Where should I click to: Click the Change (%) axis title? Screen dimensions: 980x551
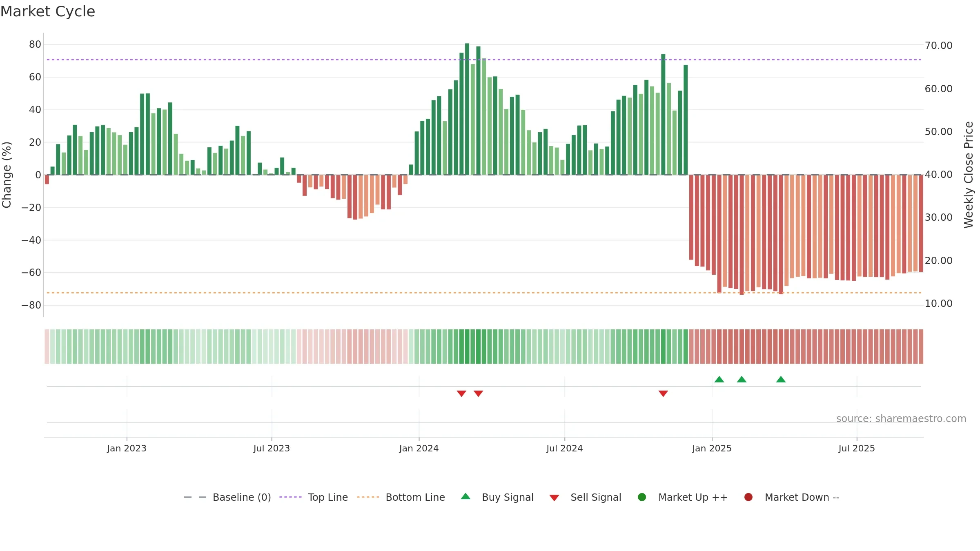(x=7, y=175)
